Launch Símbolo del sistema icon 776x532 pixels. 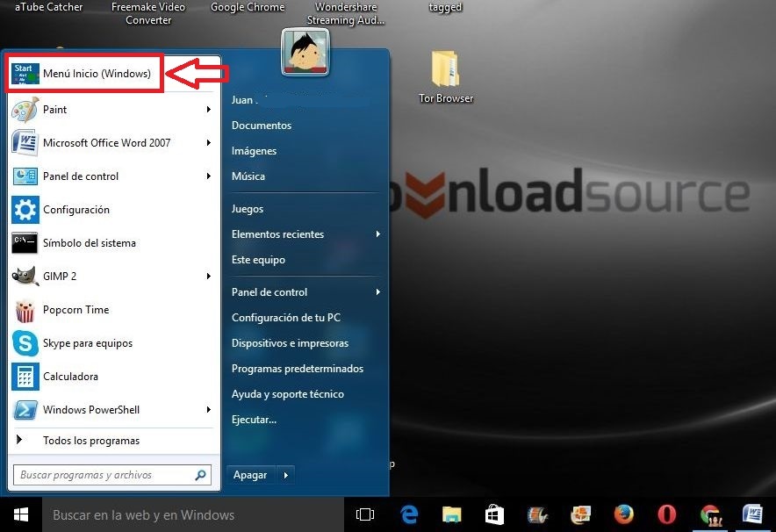tap(25, 243)
